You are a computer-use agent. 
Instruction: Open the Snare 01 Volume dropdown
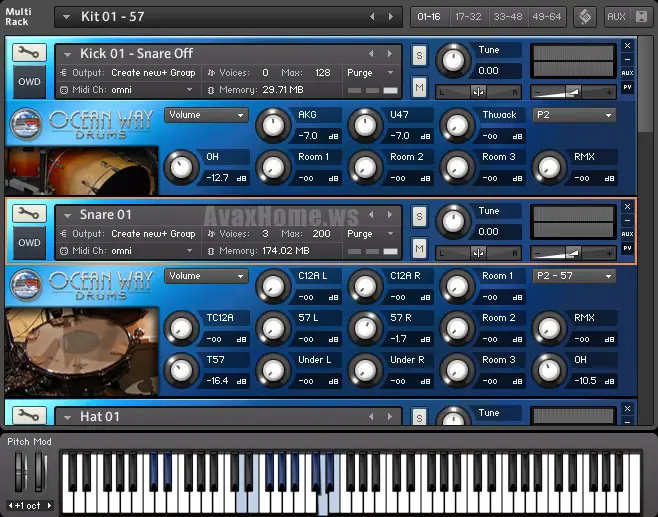pos(206,276)
